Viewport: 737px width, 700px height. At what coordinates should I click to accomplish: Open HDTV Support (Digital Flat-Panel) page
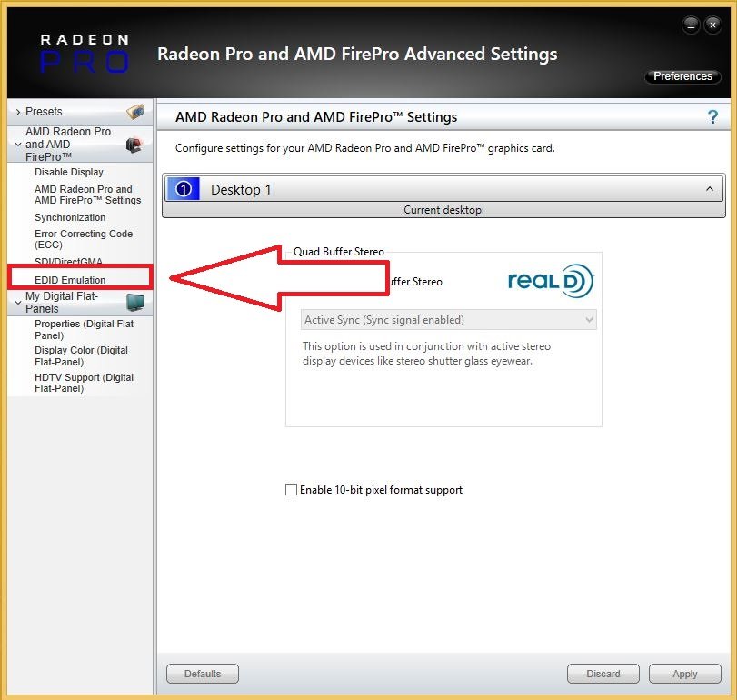(84, 383)
